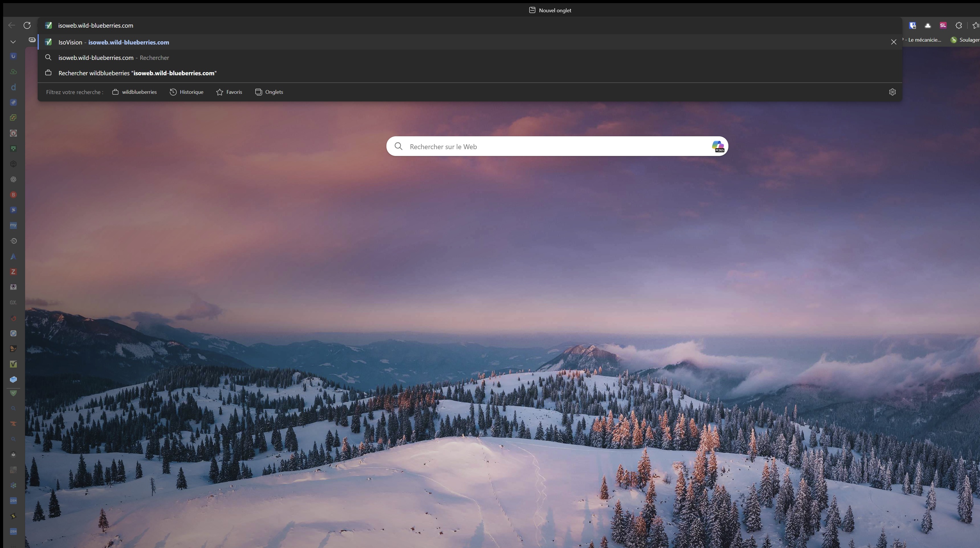Open address bar settings gear icon
The height and width of the screenshot is (548, 980).
pyautogui.click(x=892, y=92)
